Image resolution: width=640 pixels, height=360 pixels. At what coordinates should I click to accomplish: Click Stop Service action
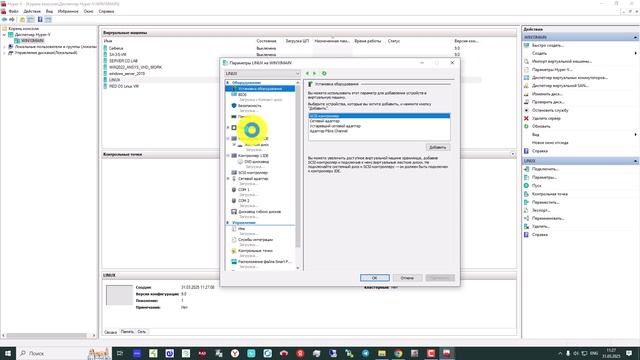click(550, 110)
